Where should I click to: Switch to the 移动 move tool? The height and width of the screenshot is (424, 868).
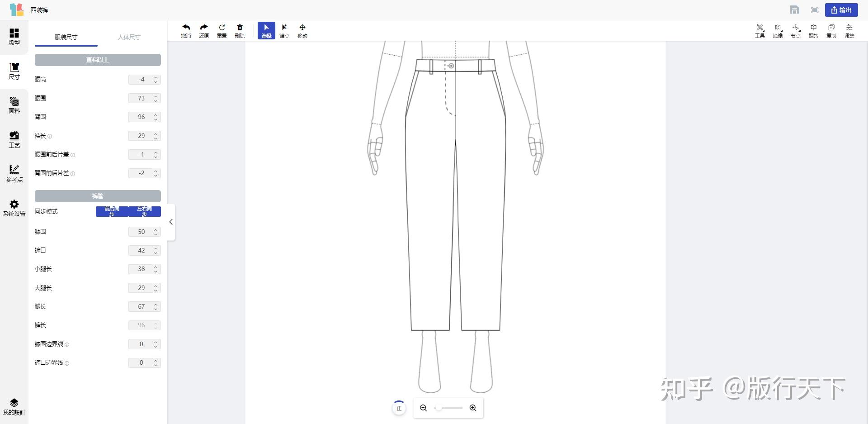pyautogui.click(x=302, y=31)
